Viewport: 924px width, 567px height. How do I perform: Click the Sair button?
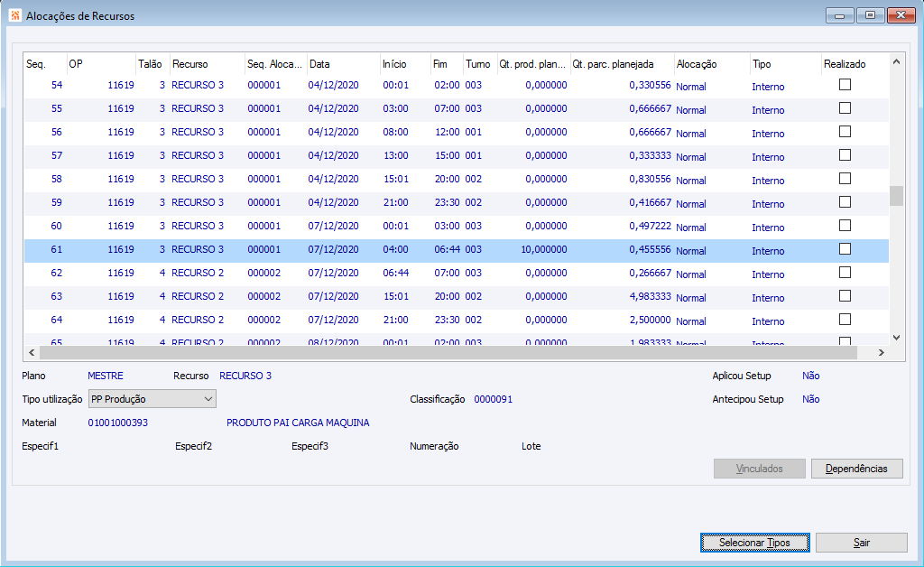[861, 543]
